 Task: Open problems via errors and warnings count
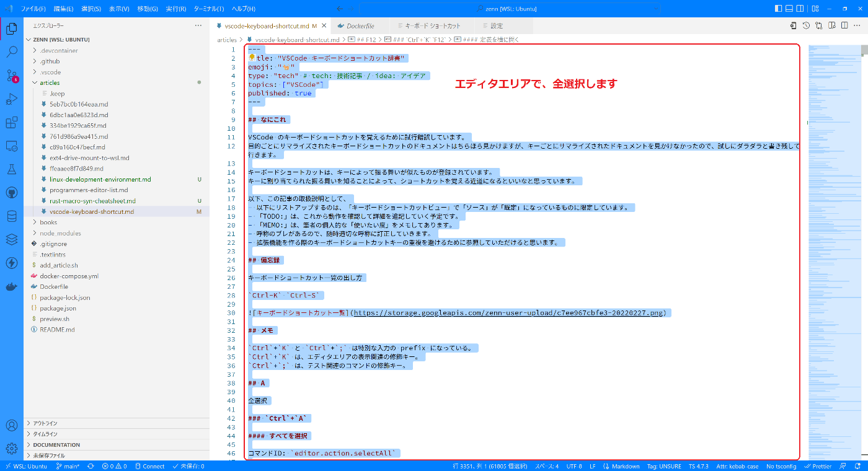pyautogui.click(x=114, y=466)
